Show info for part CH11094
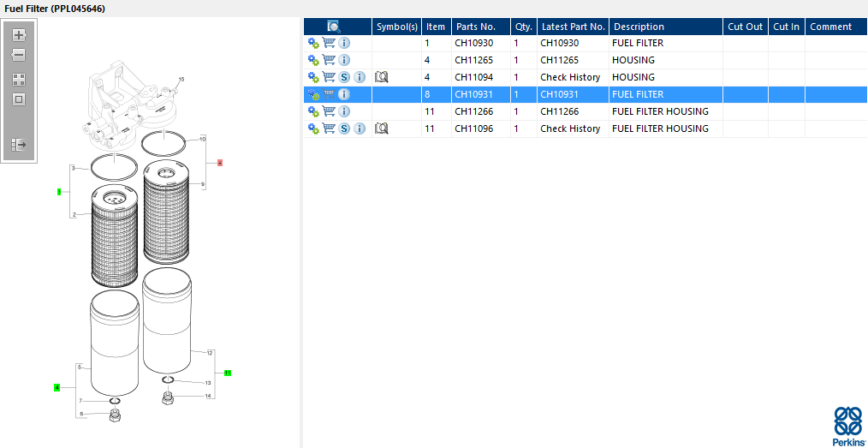The image size is (868, 448). pos(360,77)
